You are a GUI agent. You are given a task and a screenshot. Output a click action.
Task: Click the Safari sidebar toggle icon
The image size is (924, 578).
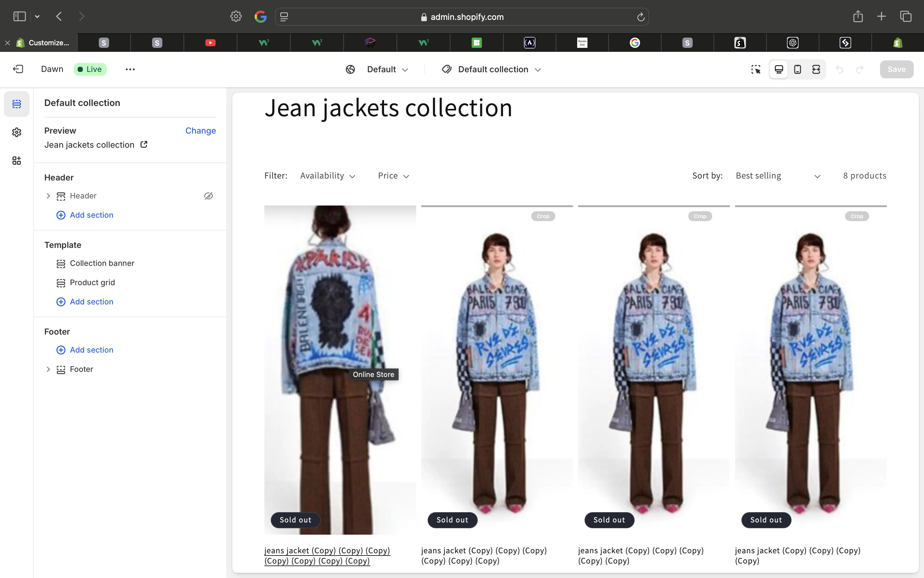(x=20, y=16)
